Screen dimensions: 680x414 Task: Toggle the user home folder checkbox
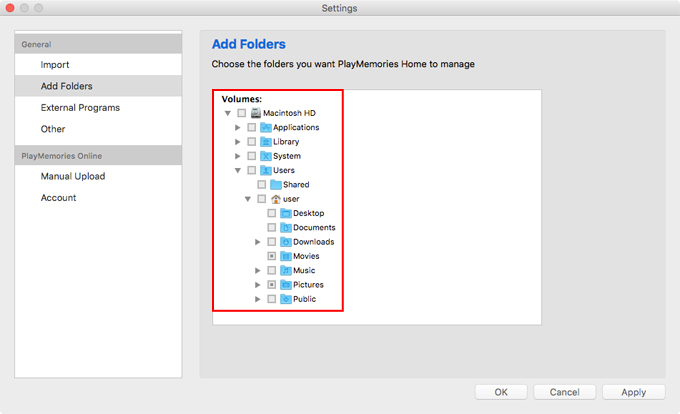[x=262, y=199]
